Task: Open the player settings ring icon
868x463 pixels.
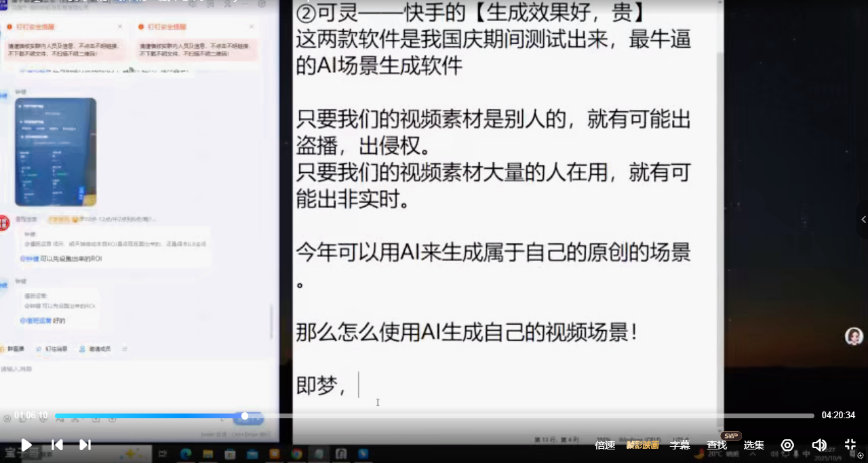Action: pos(787,445)
